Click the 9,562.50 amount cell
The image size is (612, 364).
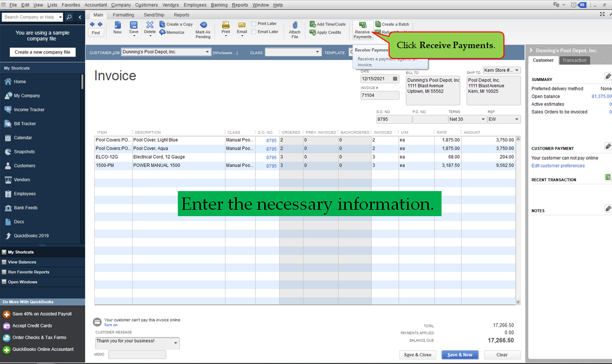pos(488,166)
